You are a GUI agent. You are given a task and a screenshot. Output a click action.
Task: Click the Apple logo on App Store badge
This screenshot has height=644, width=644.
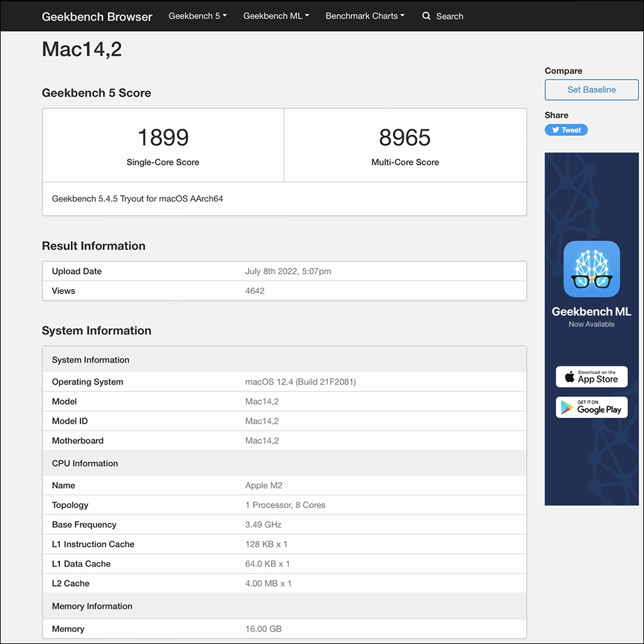point(569,377)
